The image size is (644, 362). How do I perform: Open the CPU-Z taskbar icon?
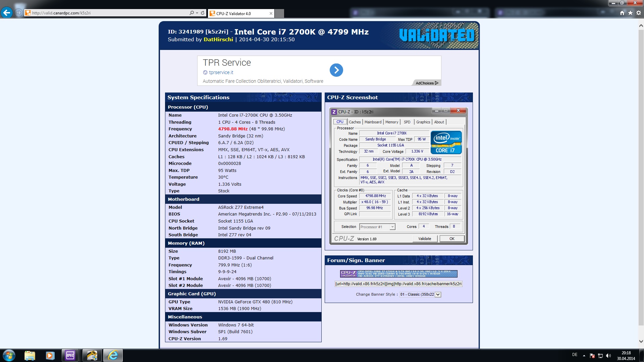tap(70, 355)
